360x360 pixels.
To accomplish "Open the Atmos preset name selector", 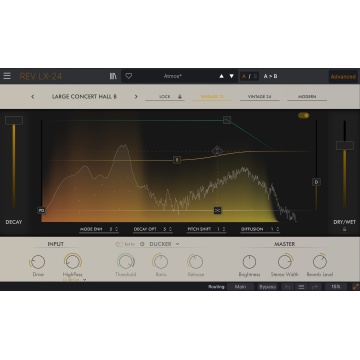I will 173,76.
